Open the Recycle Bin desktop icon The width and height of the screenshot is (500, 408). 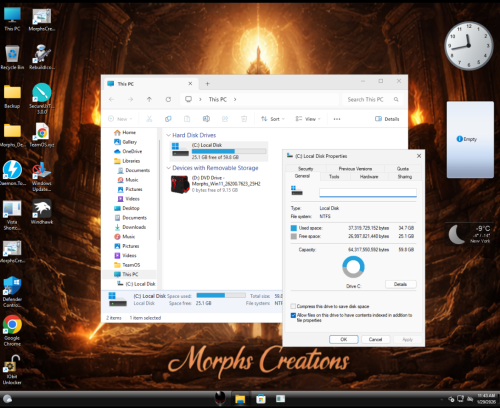[x=12, y=57]
